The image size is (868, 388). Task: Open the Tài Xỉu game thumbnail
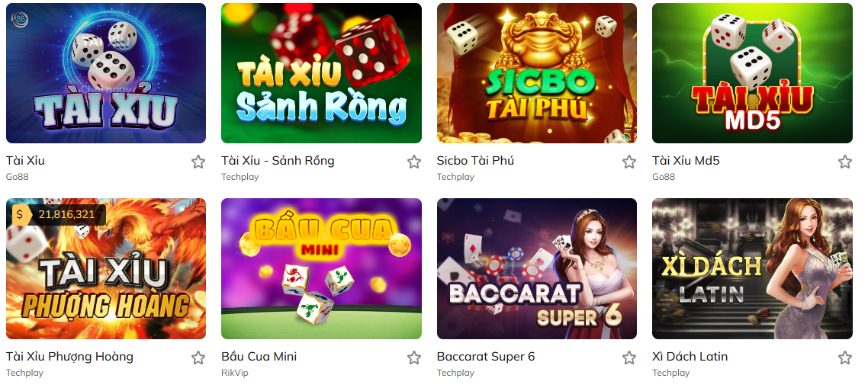pos(106,73)
